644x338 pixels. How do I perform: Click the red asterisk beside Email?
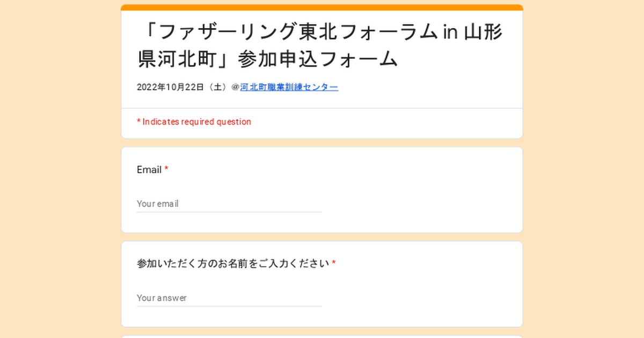(166, 170)
